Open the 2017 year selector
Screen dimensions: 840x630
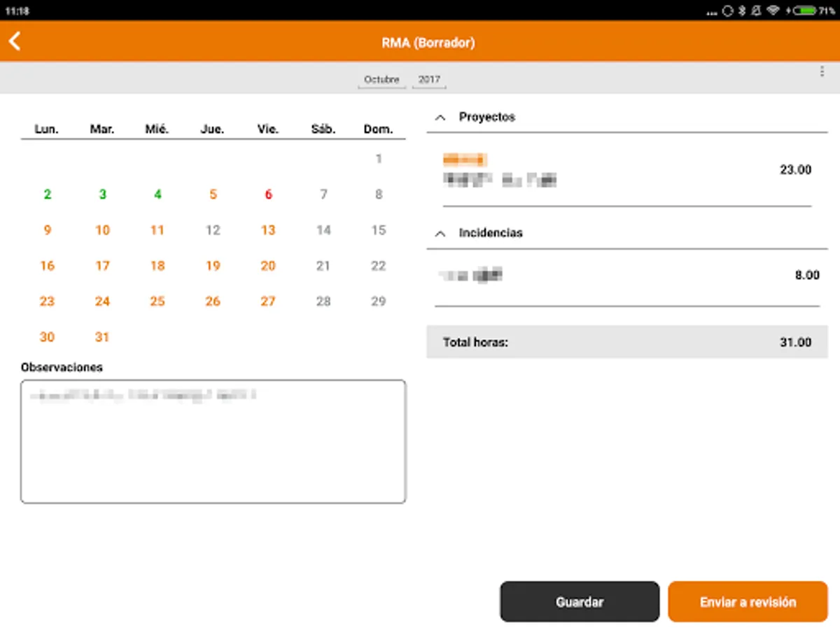coord(429,80)
